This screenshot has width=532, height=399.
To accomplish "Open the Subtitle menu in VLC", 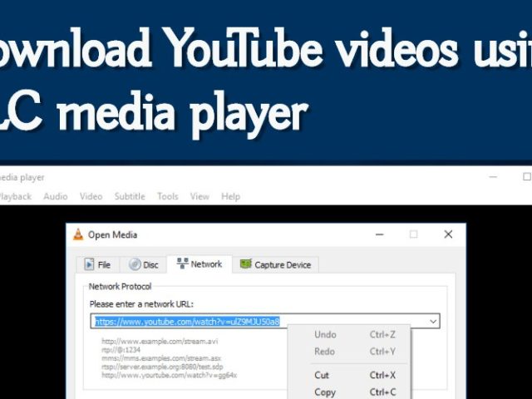I will click(130, 196).
